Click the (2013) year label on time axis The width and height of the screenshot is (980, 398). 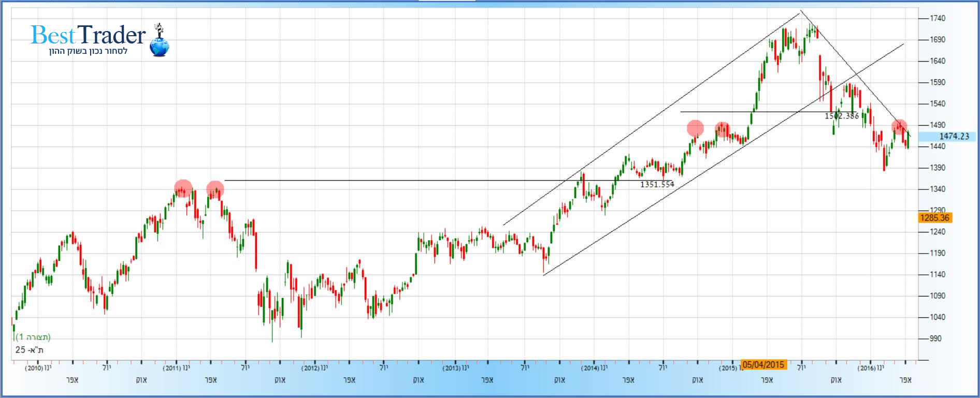[x=452, y=368]
